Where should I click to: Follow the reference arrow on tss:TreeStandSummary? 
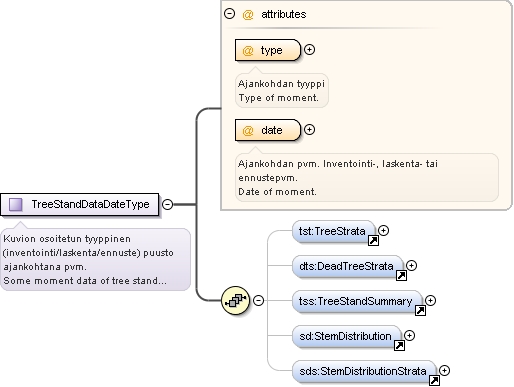(420, 311)
